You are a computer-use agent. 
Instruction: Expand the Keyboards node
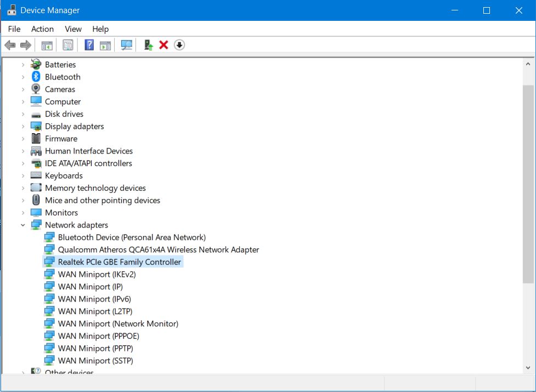coord(23,175)
